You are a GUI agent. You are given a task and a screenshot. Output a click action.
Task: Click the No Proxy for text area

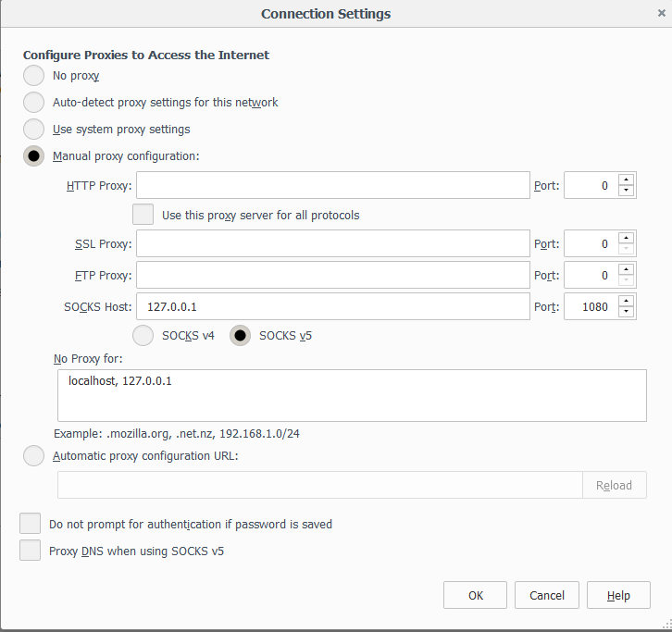tap(352, 396)
